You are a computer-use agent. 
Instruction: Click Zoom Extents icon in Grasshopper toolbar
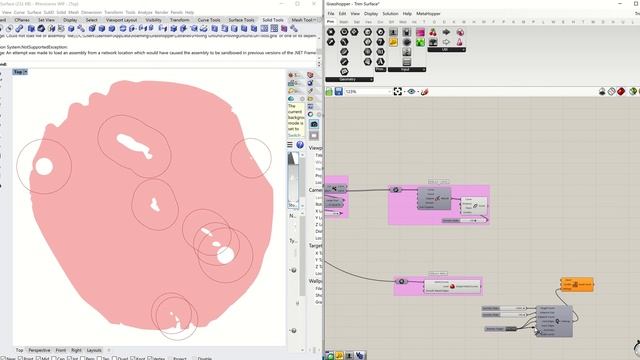coord(398,92)
